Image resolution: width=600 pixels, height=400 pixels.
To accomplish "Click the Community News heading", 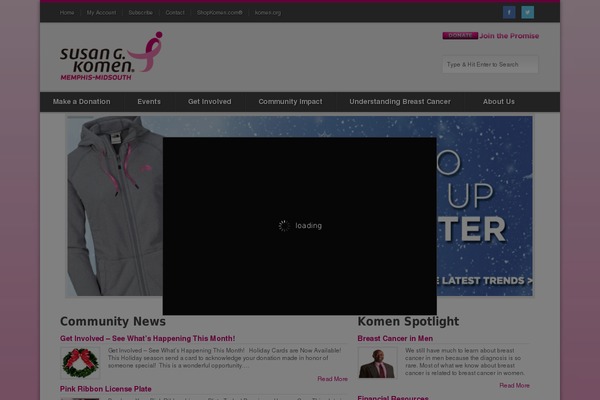I will coord(113,321).
